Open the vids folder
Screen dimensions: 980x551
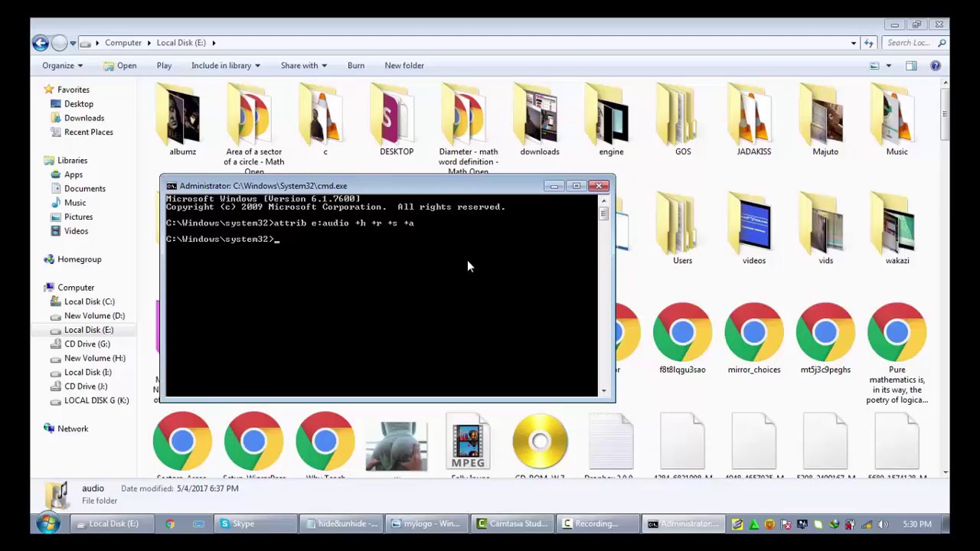point(825,230)
